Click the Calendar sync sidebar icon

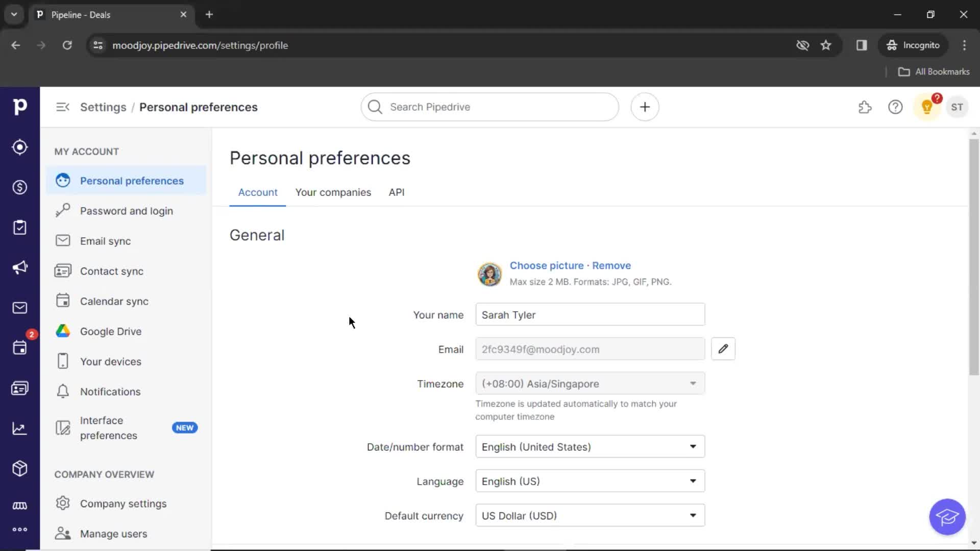pyautogui.click(x=63, y=300)
